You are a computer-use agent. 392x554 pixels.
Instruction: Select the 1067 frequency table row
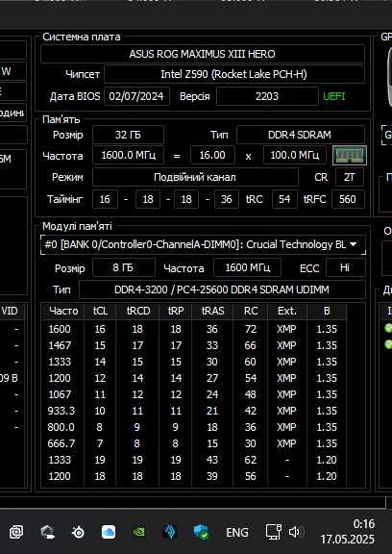coord(194,394)
